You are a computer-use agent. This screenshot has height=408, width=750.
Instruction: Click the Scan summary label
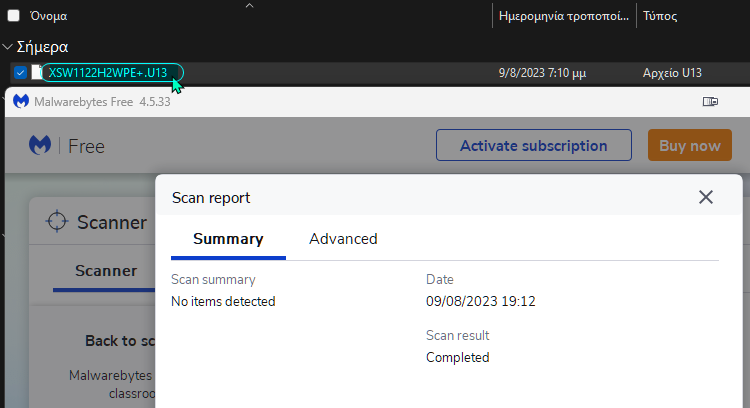tap(213, 279)
